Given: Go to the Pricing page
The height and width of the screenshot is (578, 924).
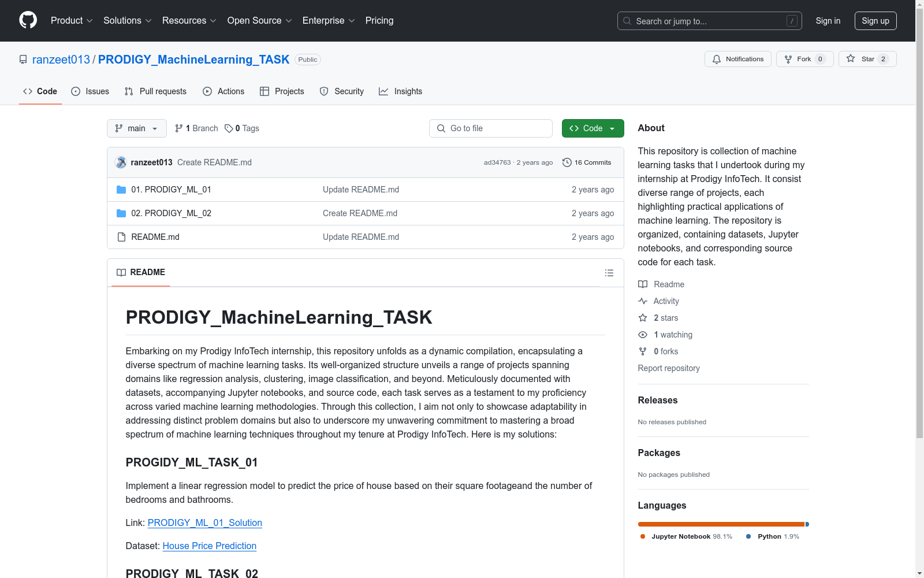Looking at the screenshot, I should tap(379, 20).
